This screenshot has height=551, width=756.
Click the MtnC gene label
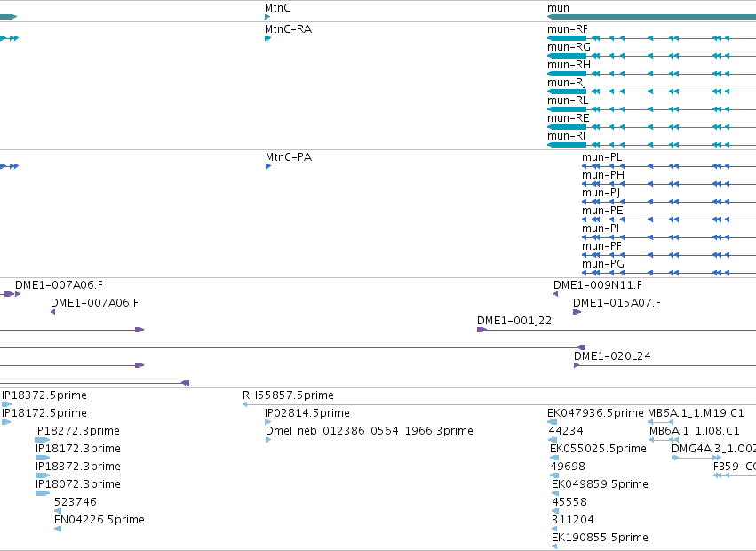point(277,8)
